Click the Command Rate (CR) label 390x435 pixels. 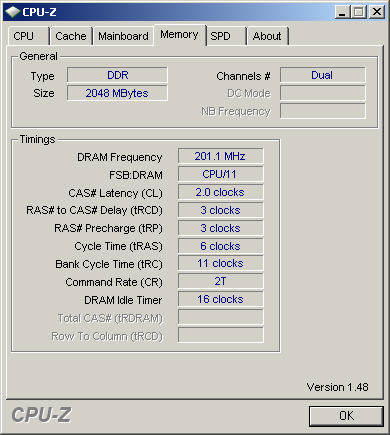tap(114, 282)
